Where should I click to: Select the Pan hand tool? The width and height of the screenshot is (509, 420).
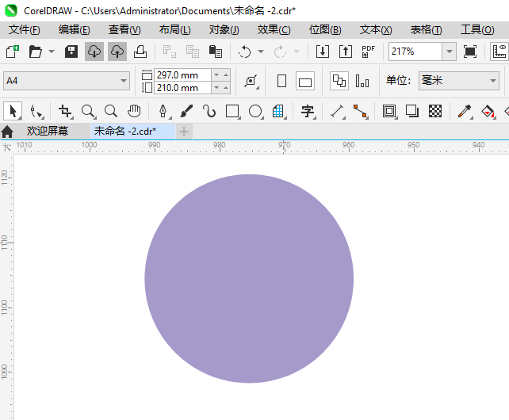134,111
